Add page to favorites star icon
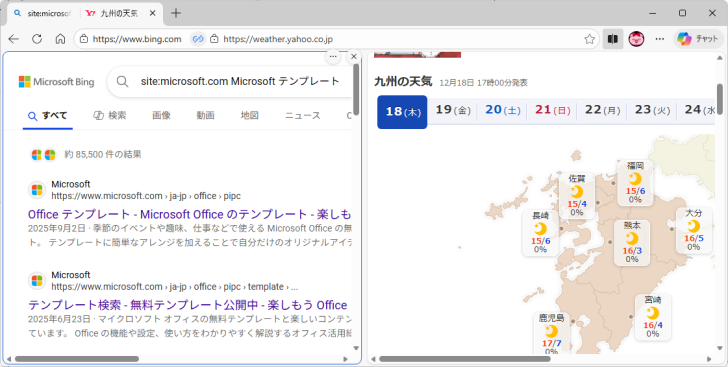 [590, 39]
